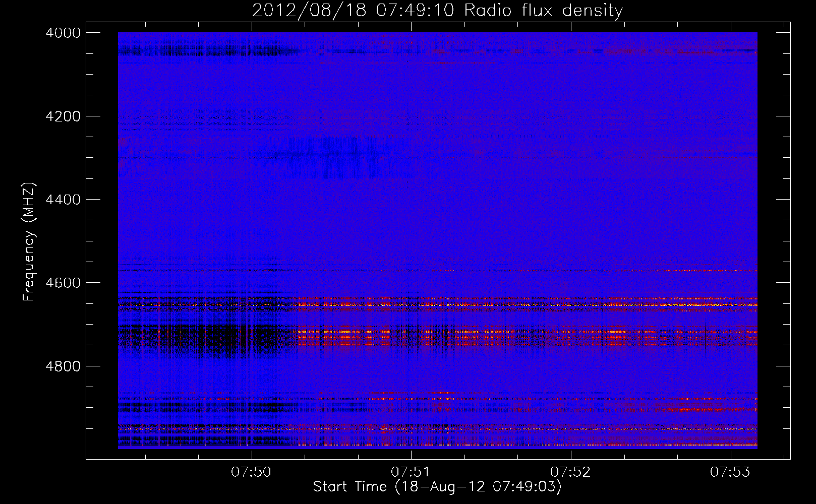Click the plot title '2012/08/18 07:49:10 Radio flux density'

click(x=437, y=10)
